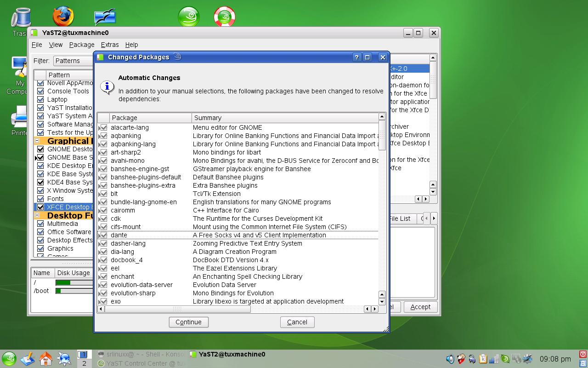Click the YaST2 main window title icon
Viewport: 588px width, 368px height.
[34, 33]
